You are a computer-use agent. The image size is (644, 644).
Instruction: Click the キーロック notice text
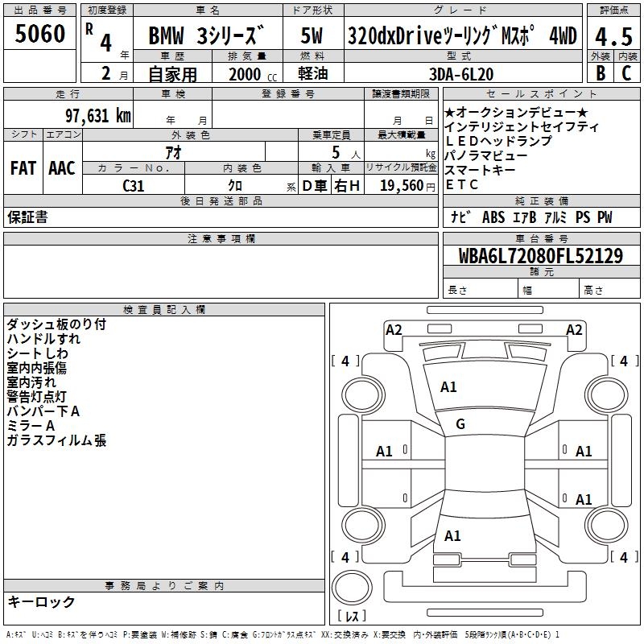[41, 602]
